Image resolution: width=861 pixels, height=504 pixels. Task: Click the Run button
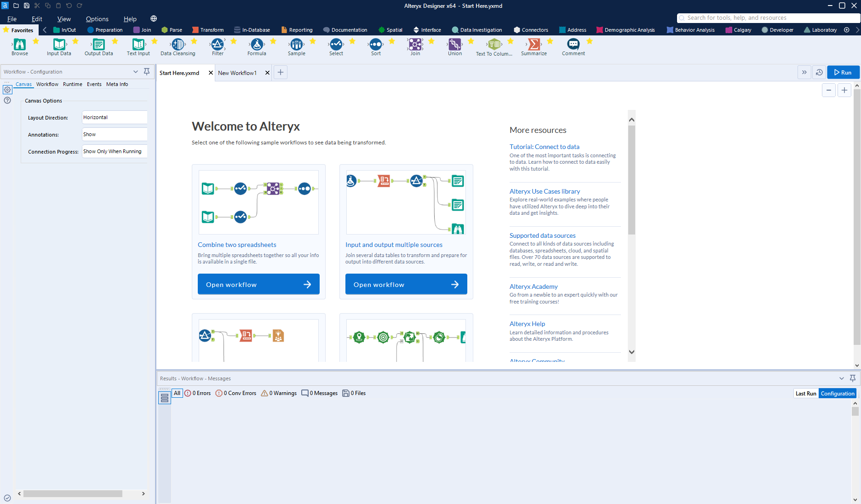click(x=843, y=72)
